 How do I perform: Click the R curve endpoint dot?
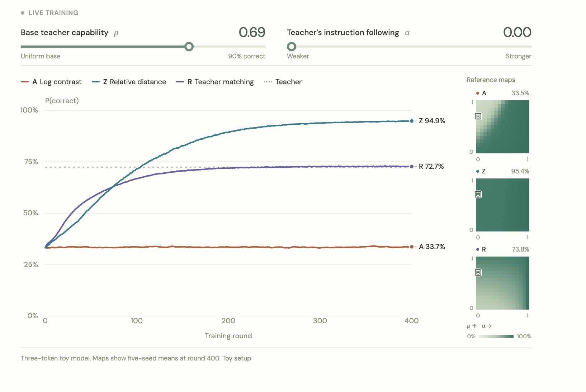point(412,167)
